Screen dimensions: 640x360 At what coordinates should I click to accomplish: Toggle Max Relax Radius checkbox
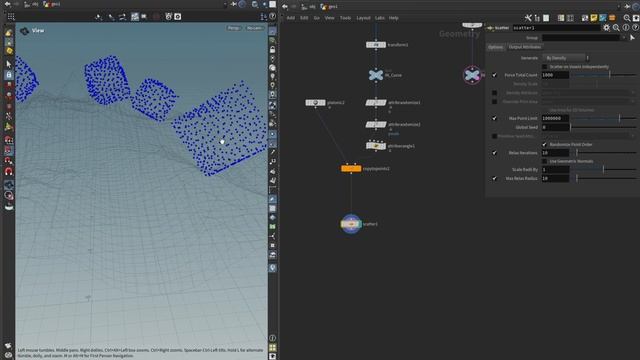point(494,178)
